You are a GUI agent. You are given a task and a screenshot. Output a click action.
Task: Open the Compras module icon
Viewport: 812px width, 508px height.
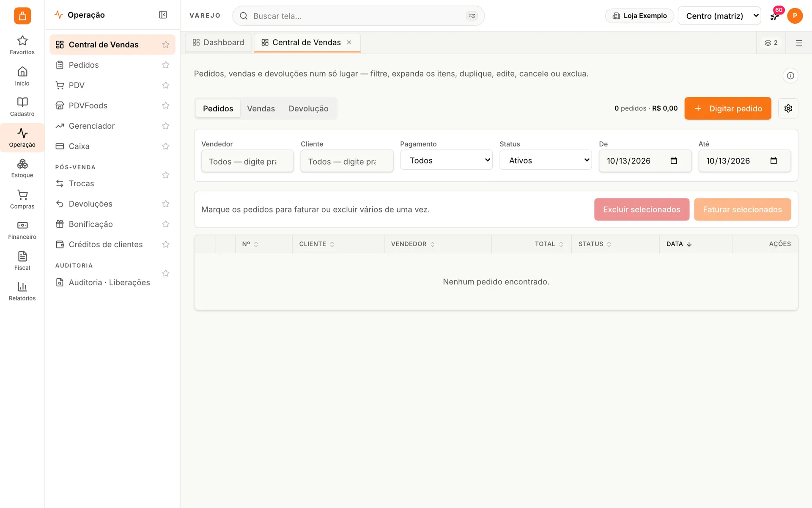[x=22, y=199]
